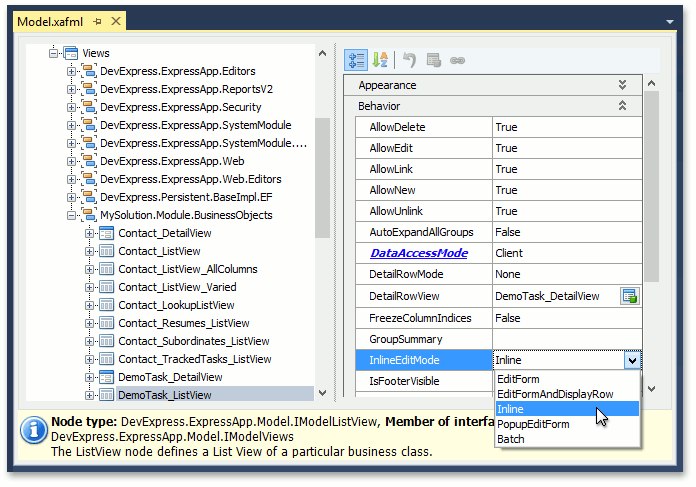Expand the DevExpress.ExpressApp.Security node
Image resolution: width=696 pixels, height=487 pixels.
[71, 107]
